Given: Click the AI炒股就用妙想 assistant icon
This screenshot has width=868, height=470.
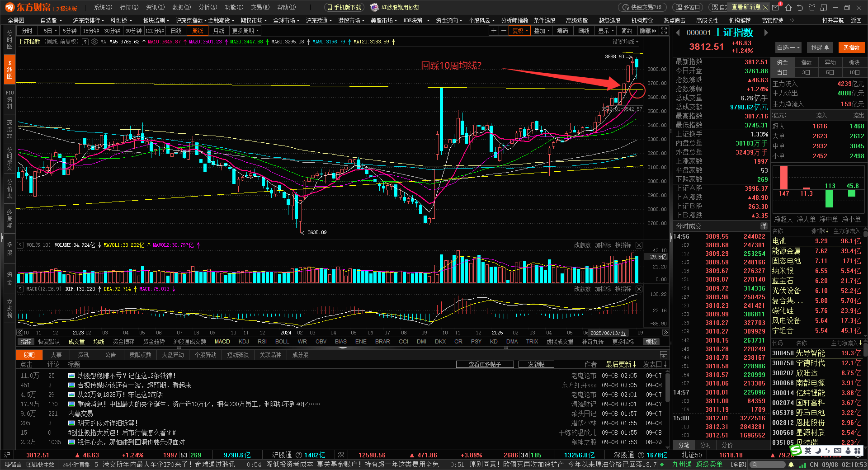Looking at the screenshot, I should (x=374, y=7).
